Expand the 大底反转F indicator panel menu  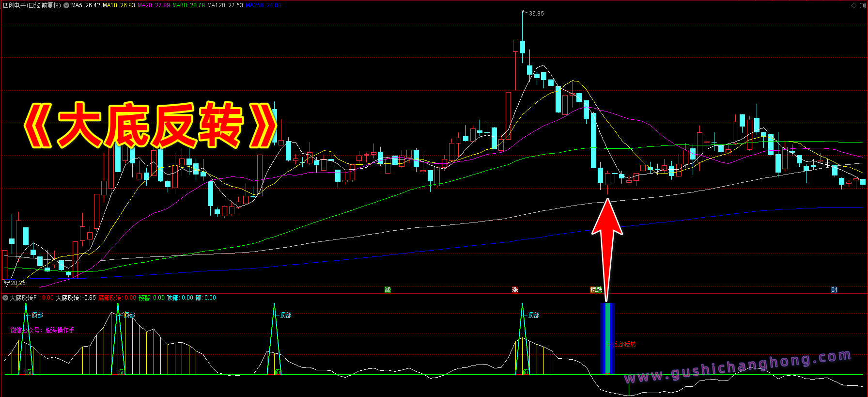click(5, 298)
